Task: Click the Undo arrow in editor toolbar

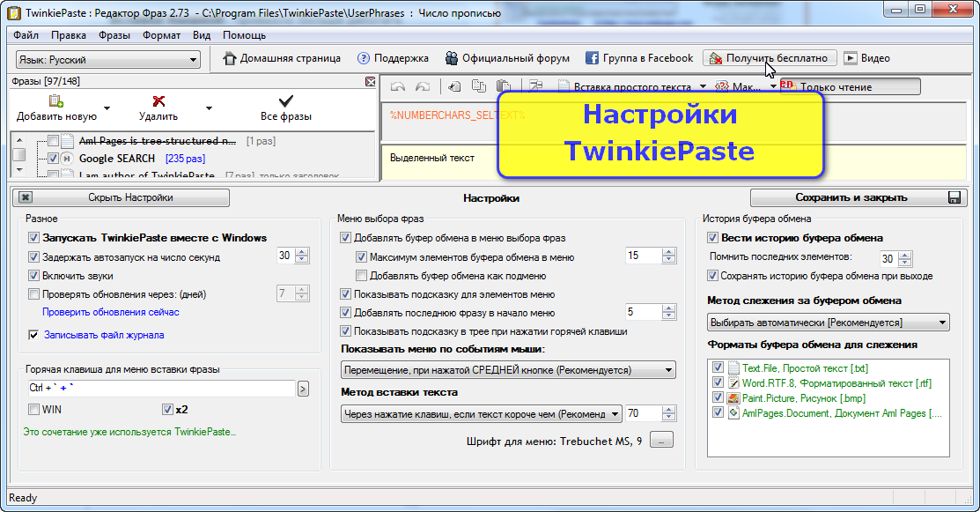Action: pyautogui.click(x=397, y=87)
